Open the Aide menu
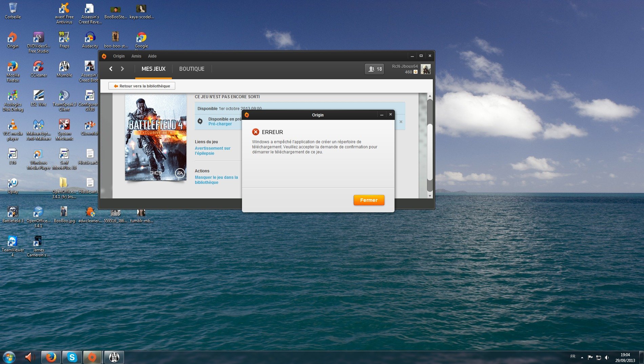This screenshot has width=644, height=364. pos(152,56)
